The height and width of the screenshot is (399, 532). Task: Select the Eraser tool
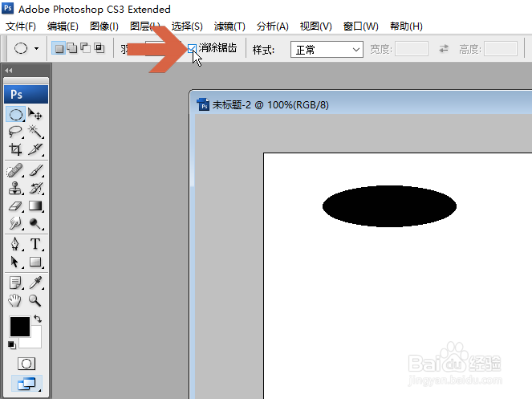tap(15, 206)
